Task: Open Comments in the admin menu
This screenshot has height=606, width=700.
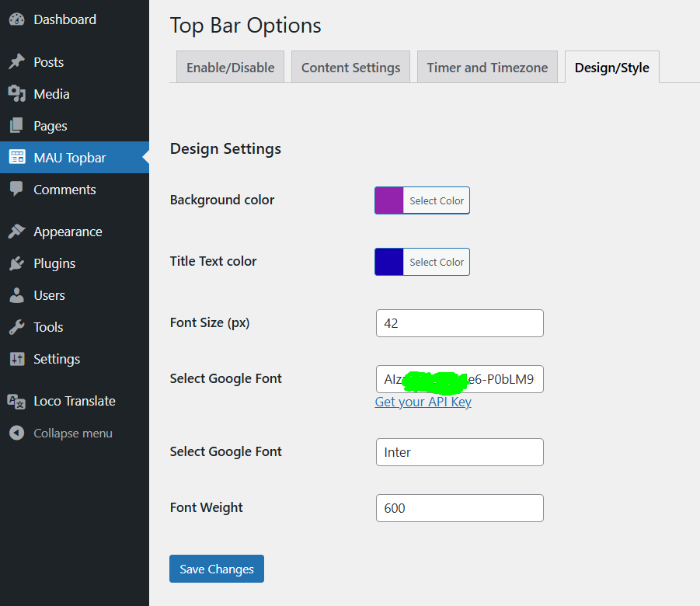Action: (75, 190)
